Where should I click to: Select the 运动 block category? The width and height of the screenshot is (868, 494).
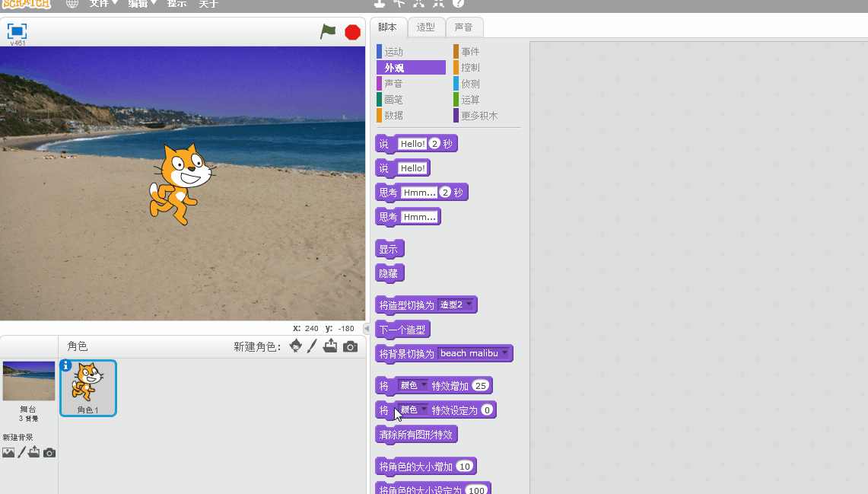point(411,52)
